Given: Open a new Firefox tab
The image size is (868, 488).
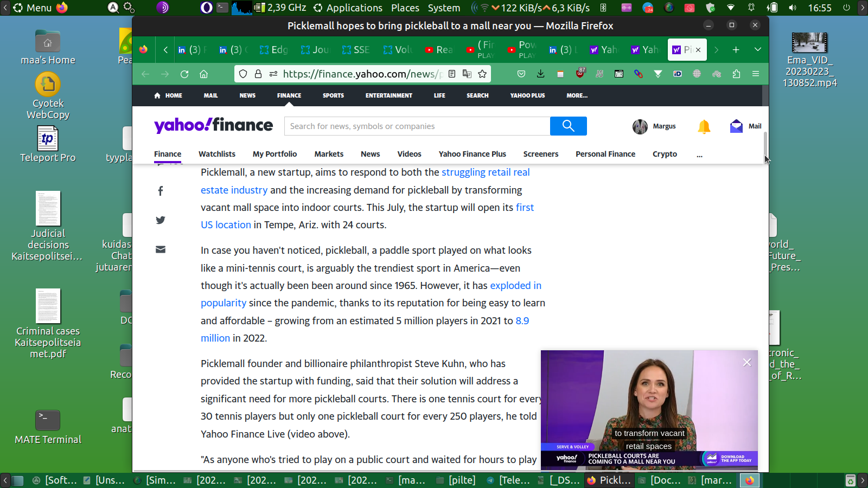Looking at the screenshot, I should pos(736,50).
